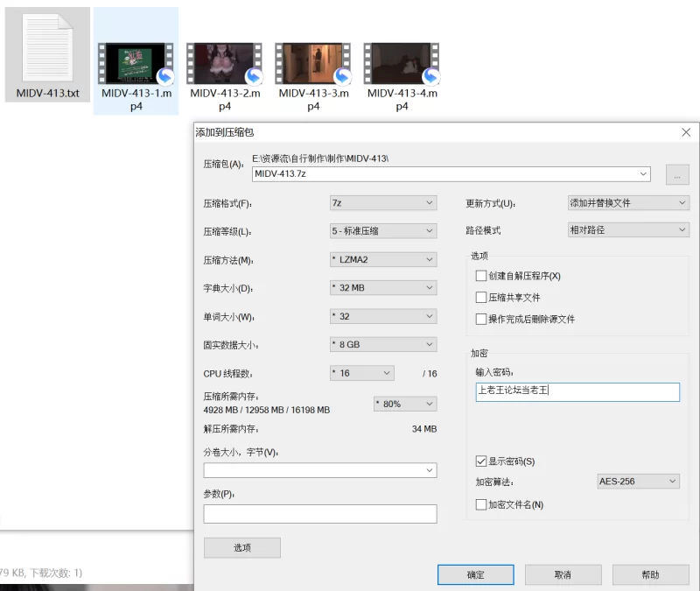Open the compression level dropdown showing 5
The image size is (700, 591).
tap(383, 231)
